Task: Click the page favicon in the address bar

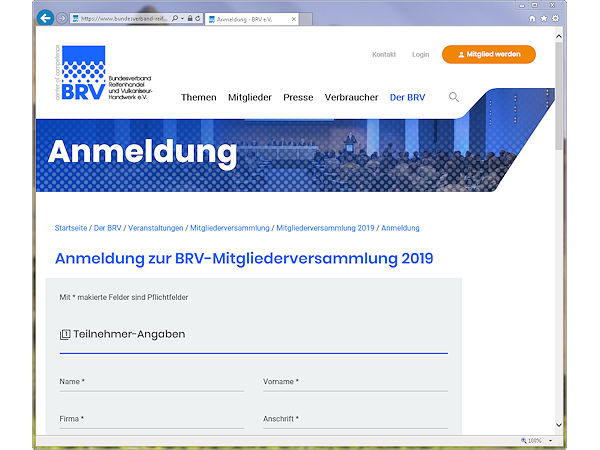Action: pyautogui.click(x=75, y=18)
